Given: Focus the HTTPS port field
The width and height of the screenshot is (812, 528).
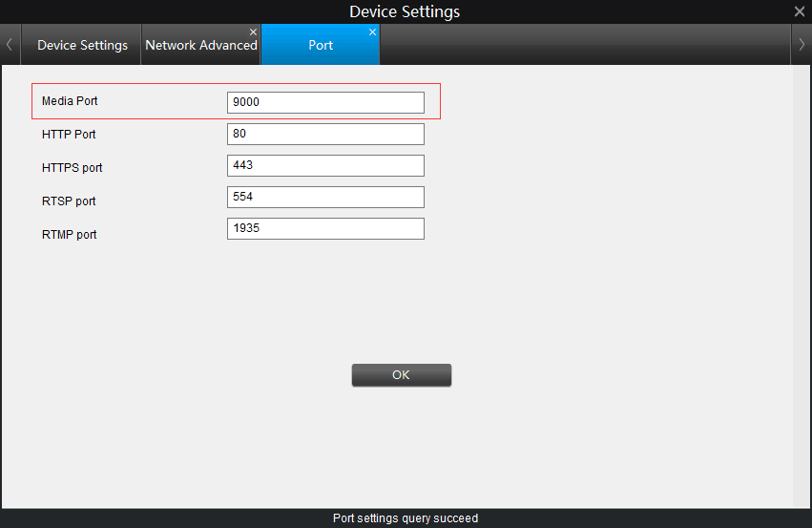Looking at the screenshot, I should pos(325,165).
